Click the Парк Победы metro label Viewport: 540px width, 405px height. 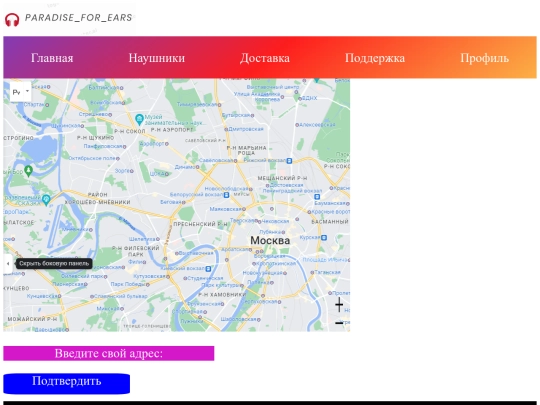coord(128,284)
